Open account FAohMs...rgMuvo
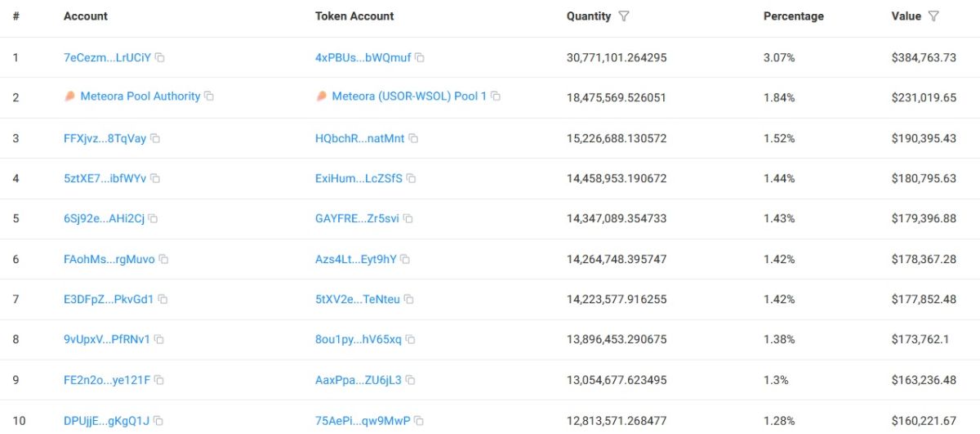 [109, 259]
